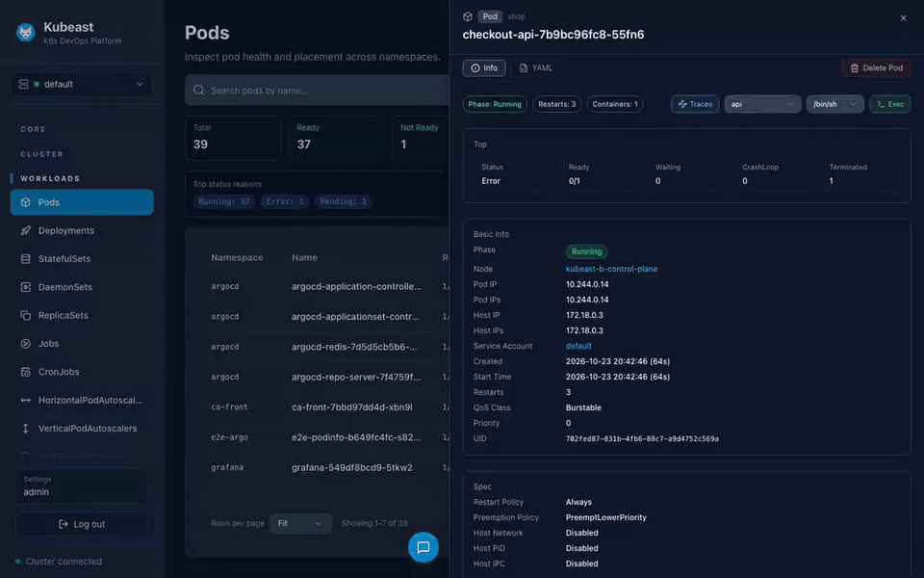Click the Exec terminal button

pos(889,104)
